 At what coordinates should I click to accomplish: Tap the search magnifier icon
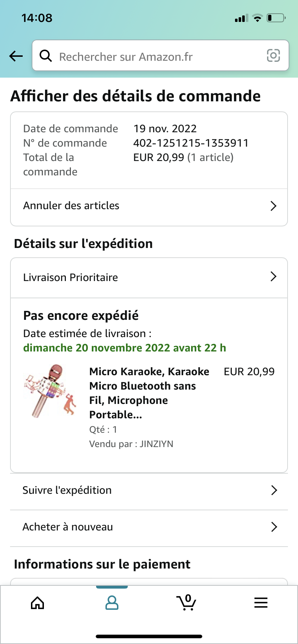[x=46, y=56]
